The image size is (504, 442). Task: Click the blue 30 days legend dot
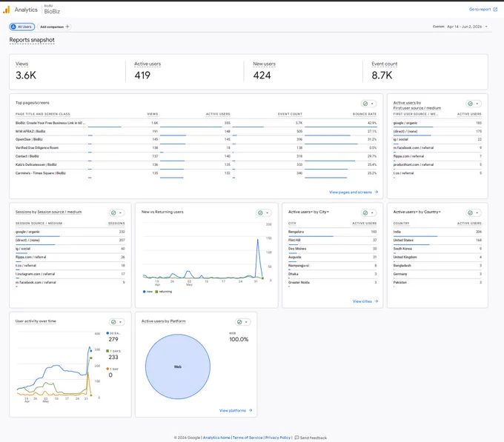(107, 333)
